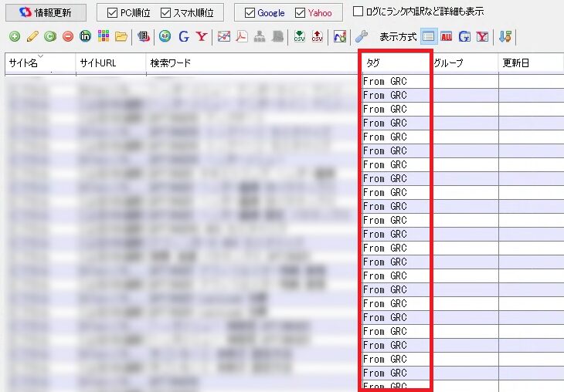This screenshot has width=564, height=392.
Task: Enable ログにランク内訳など詳細も表示 checkbox
Action: pos(358,12)
